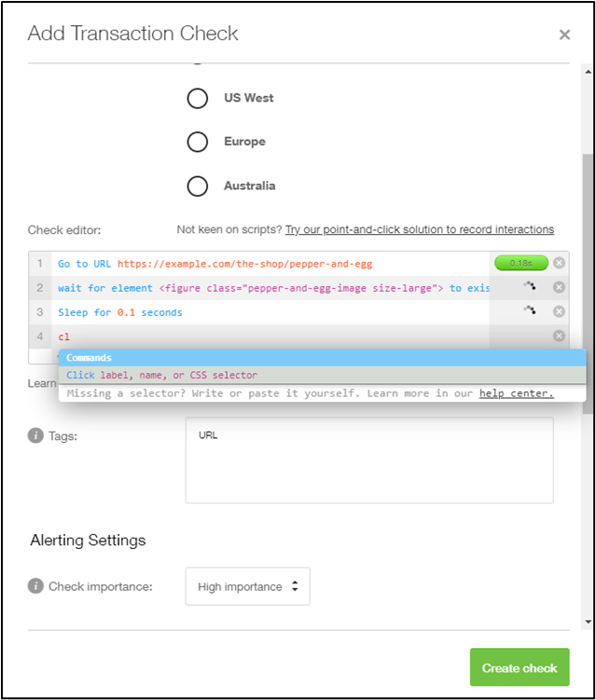Show info for Tags field
Image resolution: width=596 pixels, height=700 pixels.
pos(35,435)
